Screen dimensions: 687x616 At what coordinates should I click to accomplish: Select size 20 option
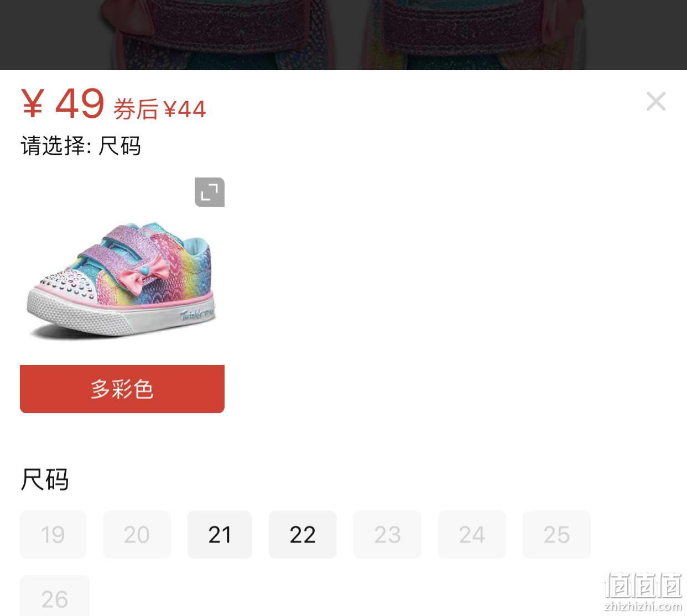pyautogui.click(x=137, y=535)
